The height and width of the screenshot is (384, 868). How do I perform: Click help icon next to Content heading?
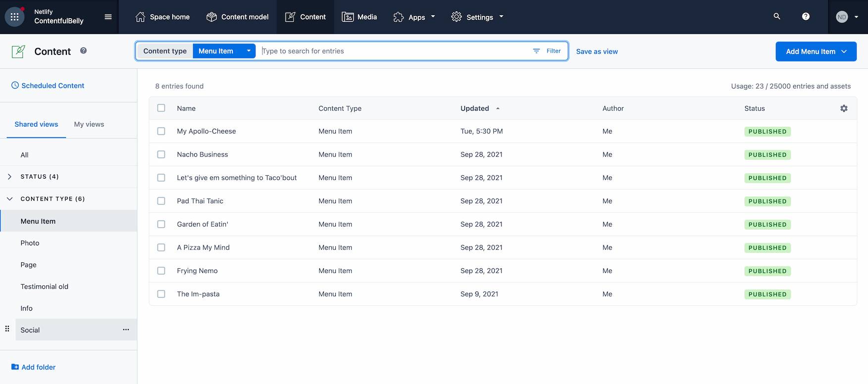[83, 50]
